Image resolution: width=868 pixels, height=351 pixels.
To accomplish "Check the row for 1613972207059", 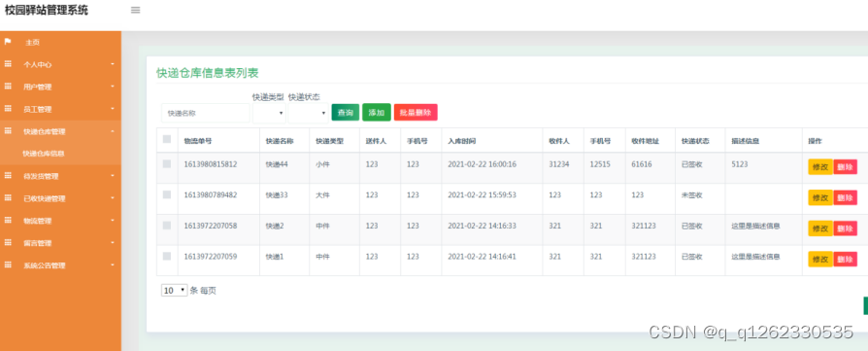I will (x=167, y=256).
